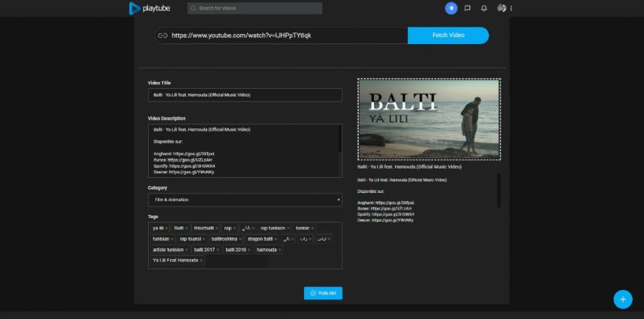Click the Fetch Video button
644x319 pixels.
[x=448, y=36]
